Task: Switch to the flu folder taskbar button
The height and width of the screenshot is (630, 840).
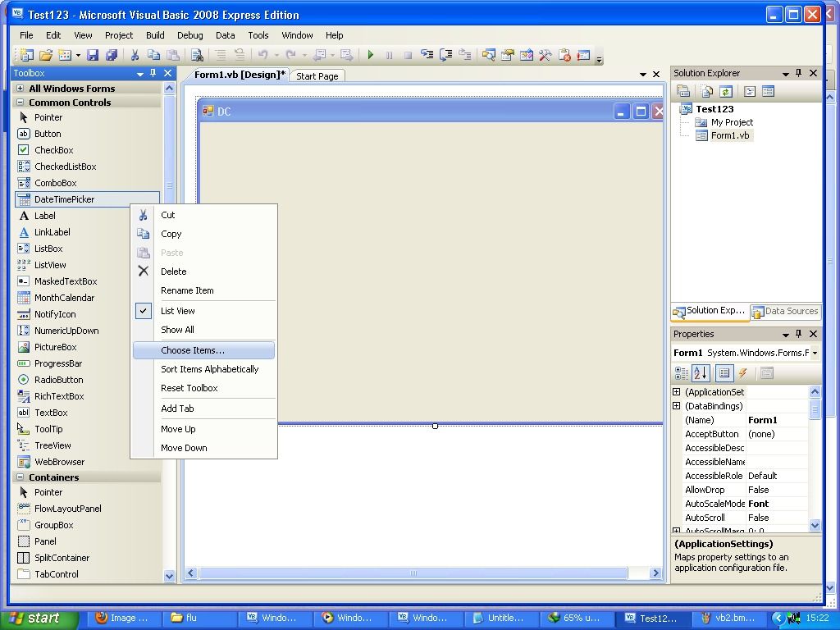Action: click(199, 618)
